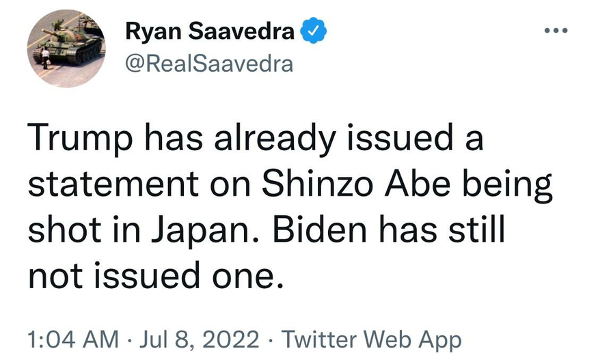Screen dimensions: 598x364
Task: Click the Jul 8, 2022 date
Action: point(198,339)
